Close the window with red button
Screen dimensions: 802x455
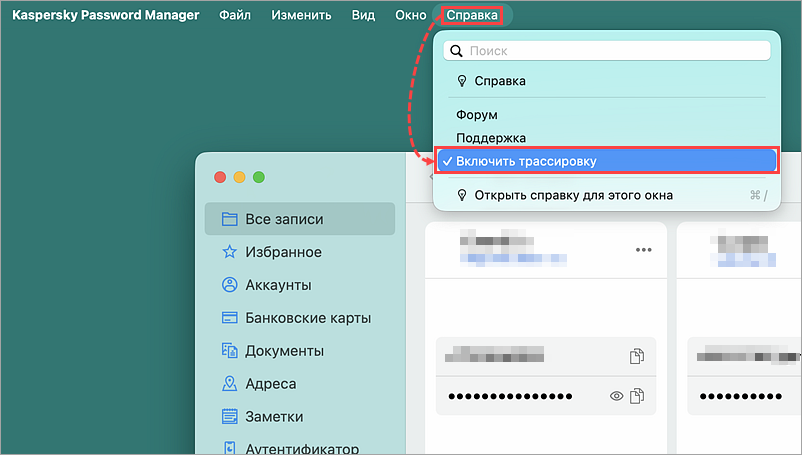click(220, 177)
